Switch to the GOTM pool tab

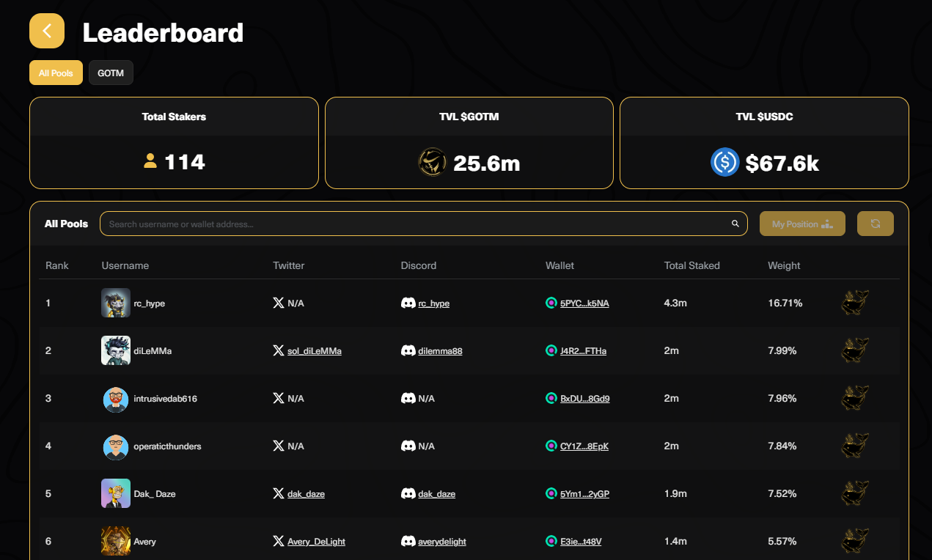pyautogui.click(x=111, y=73)
